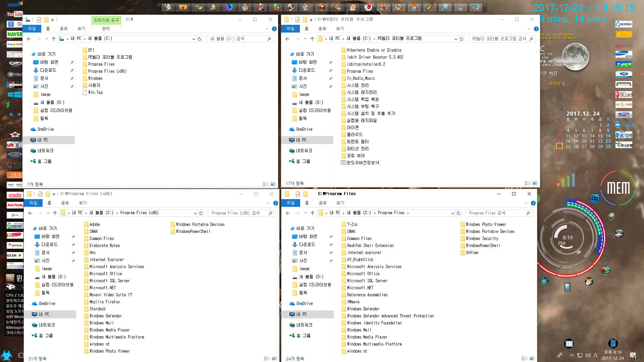Select the 윈도우버전정보14 file
The height and width of the screenshot is (362, 644).
click(363, 163)
